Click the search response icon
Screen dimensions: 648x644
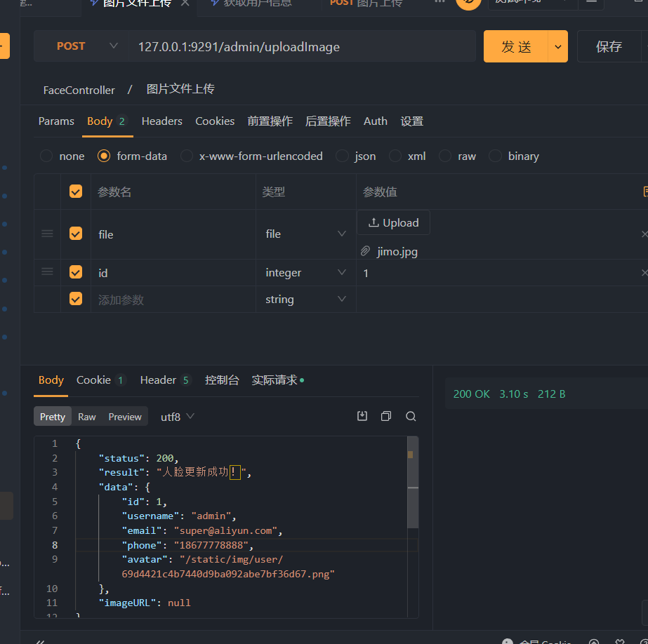click(x=411, y=416)
